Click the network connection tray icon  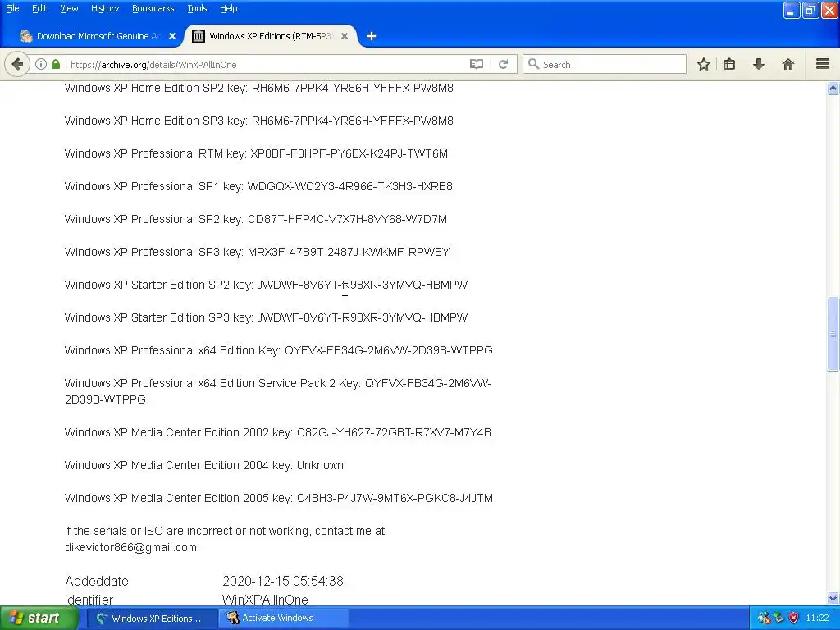pyautogui.click(x=779, y=619)
